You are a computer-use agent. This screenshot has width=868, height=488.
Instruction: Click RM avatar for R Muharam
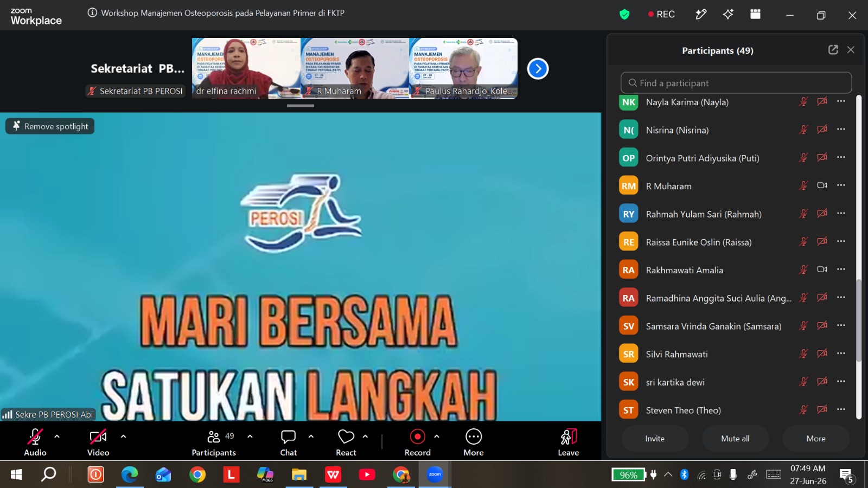click(629, 186)
